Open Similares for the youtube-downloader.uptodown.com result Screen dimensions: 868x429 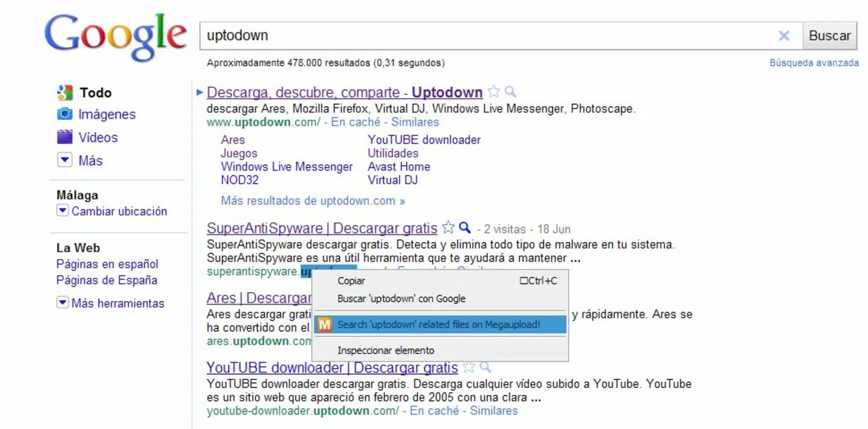[494, 411]
